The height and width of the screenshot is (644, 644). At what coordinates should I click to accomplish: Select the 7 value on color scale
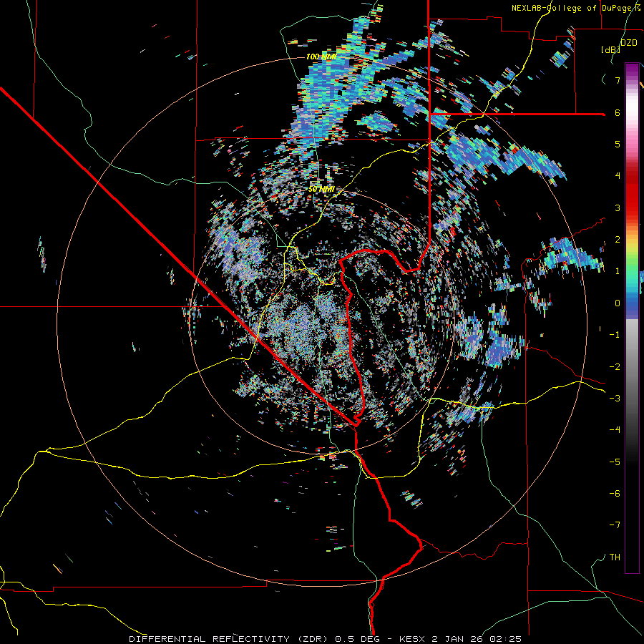(618, 80)
